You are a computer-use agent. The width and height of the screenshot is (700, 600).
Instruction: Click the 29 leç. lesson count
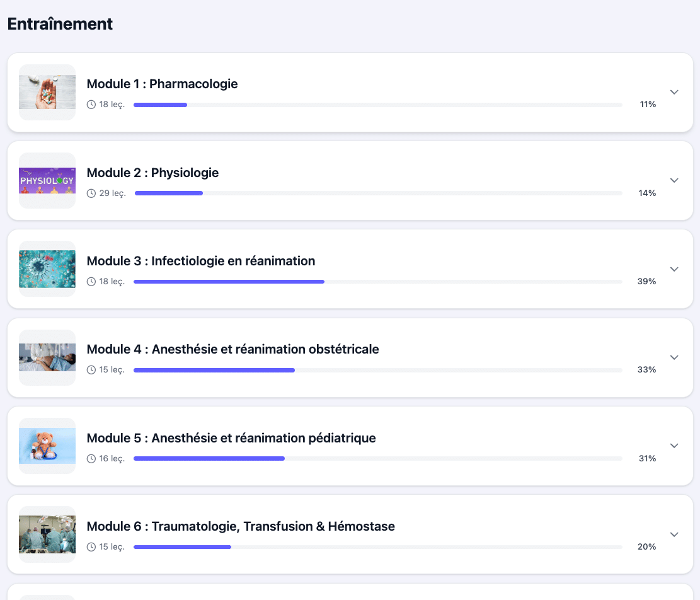(x=113, y=193)
